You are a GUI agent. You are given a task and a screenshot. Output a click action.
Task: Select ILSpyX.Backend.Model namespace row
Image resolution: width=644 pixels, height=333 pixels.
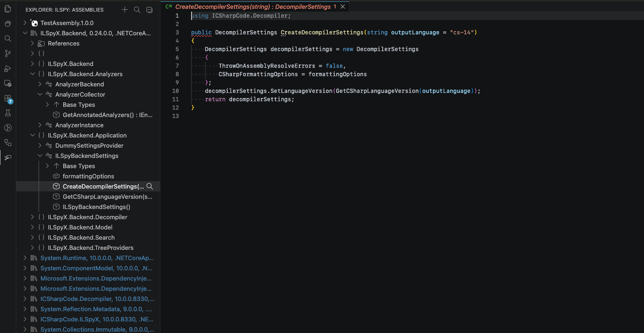[88, 227]
